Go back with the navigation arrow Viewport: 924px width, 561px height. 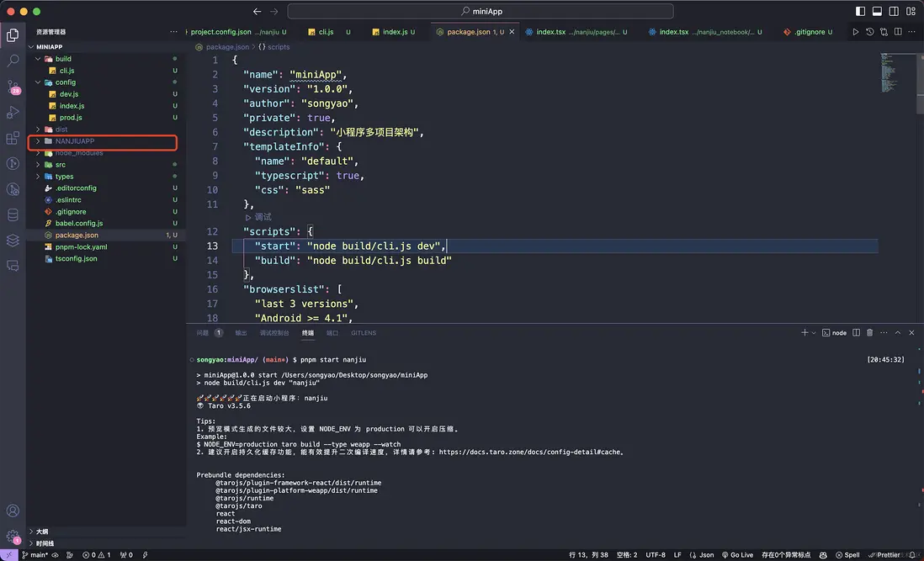257,11
